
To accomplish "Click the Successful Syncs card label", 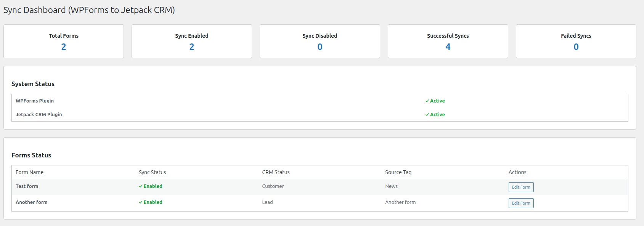I will click(x=448, y=36).
